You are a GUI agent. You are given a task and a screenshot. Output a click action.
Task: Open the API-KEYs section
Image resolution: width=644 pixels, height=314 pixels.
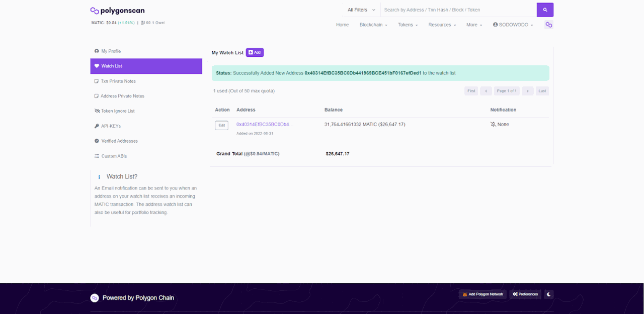tap(112, 126)
